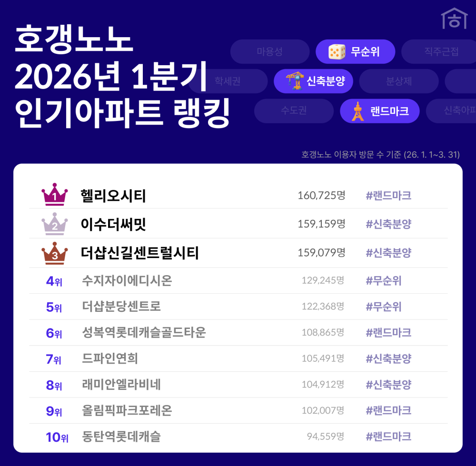Toggle the 수도권 filter chip
The image size is (476, 466).
[x=293, y=111]
